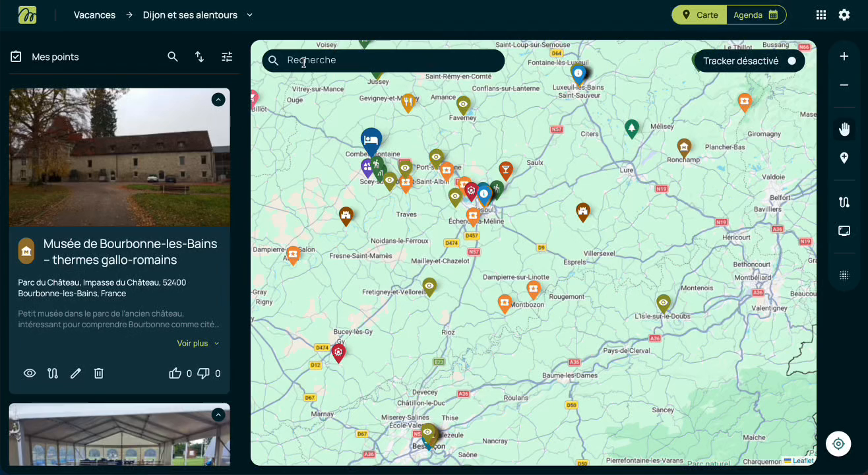
Task: Enable the Tracker désactivé switch
Action: coord(791,61)
